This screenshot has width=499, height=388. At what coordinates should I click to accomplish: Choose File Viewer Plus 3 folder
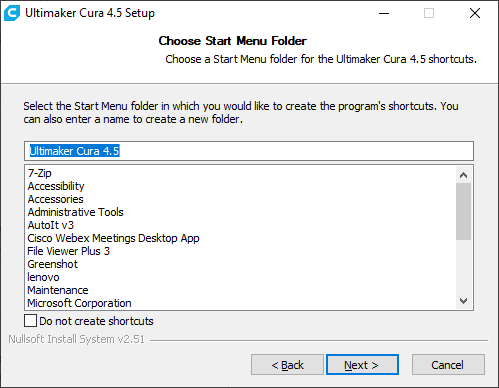pos(68,251)
